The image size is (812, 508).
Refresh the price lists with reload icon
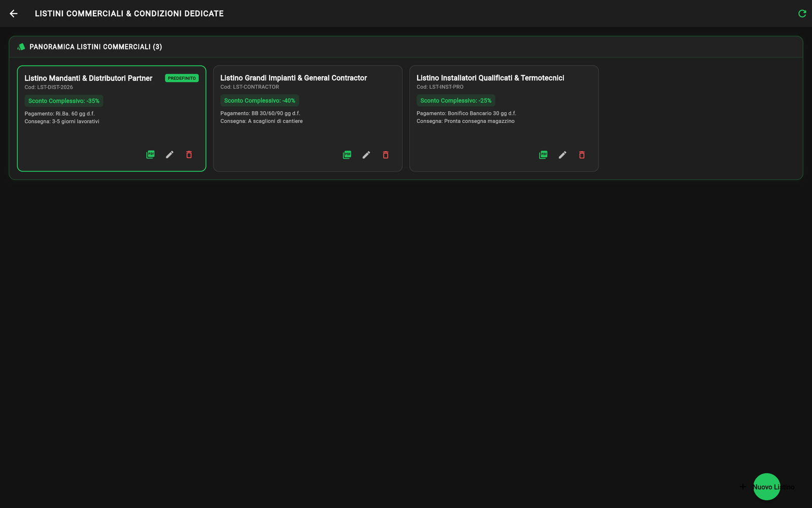point(802,14)
